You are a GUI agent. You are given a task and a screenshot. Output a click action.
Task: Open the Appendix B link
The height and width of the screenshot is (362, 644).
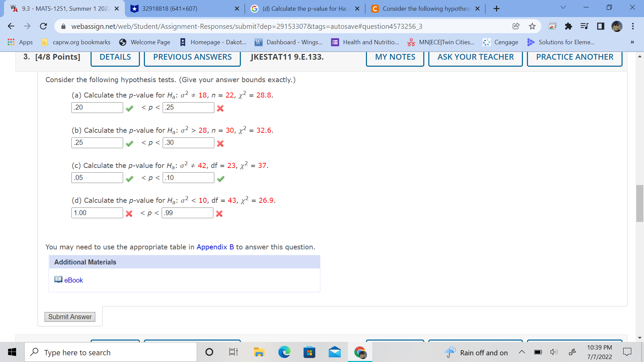pyautogui.click(x=215, y=247)
